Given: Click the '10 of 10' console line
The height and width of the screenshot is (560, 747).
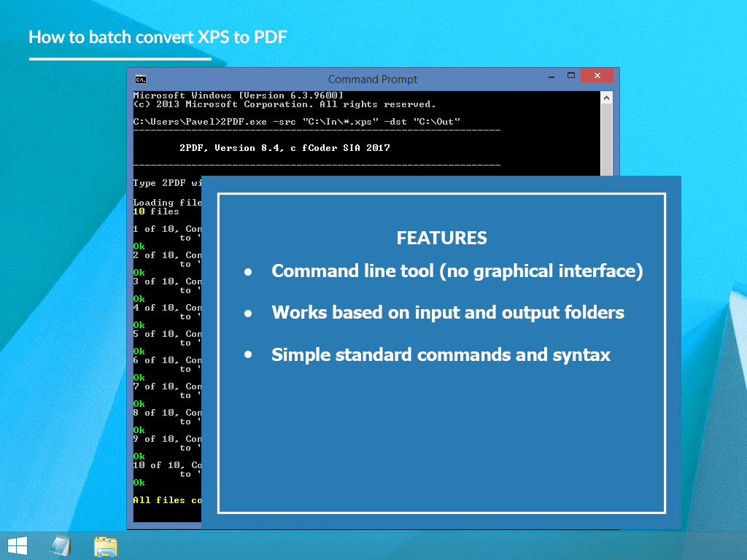Looking at the screenshot, I should click(x=167, y=464).
